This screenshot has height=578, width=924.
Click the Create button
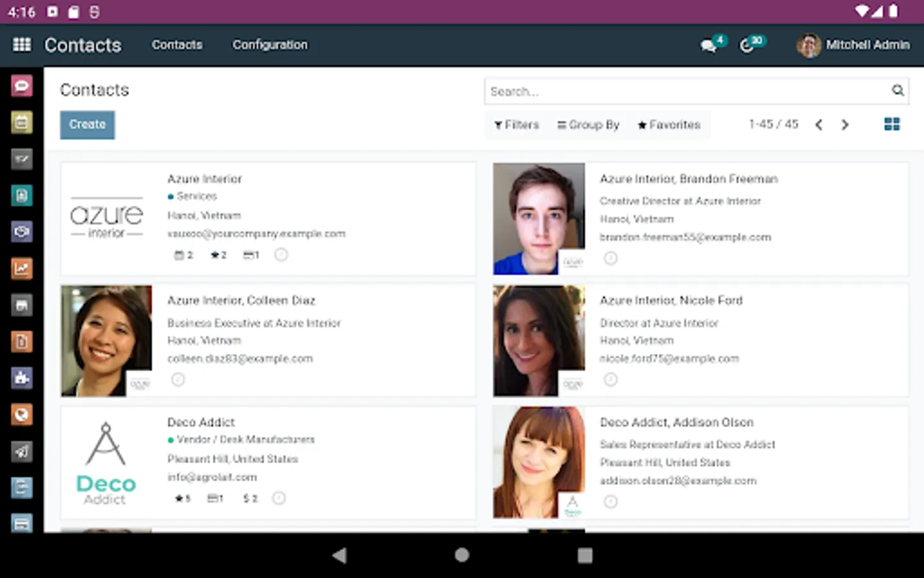click(87, 125)
